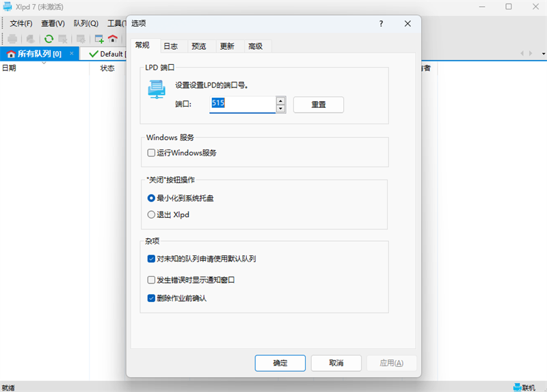Click the 联机 online status icon
Screen dimensions: 547x392
click(517, 387)
